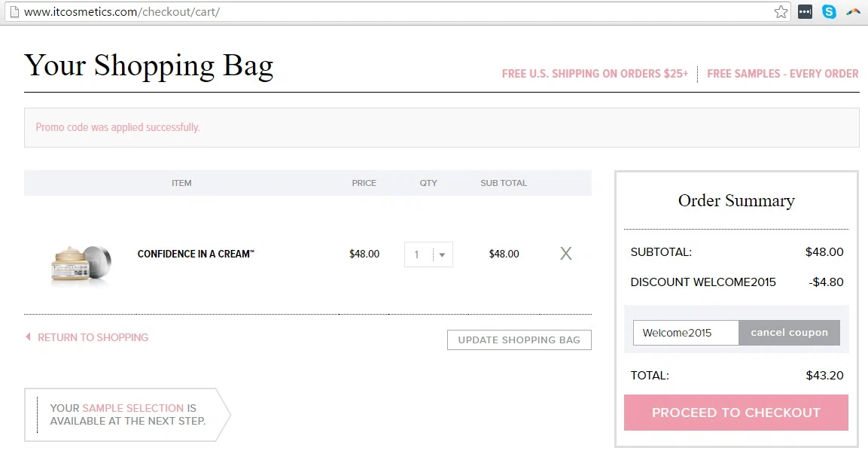This screenshot has height=457, width=868.
Task: Click the Confidence in a Cream product thumbnail
Action: [81, 265]
